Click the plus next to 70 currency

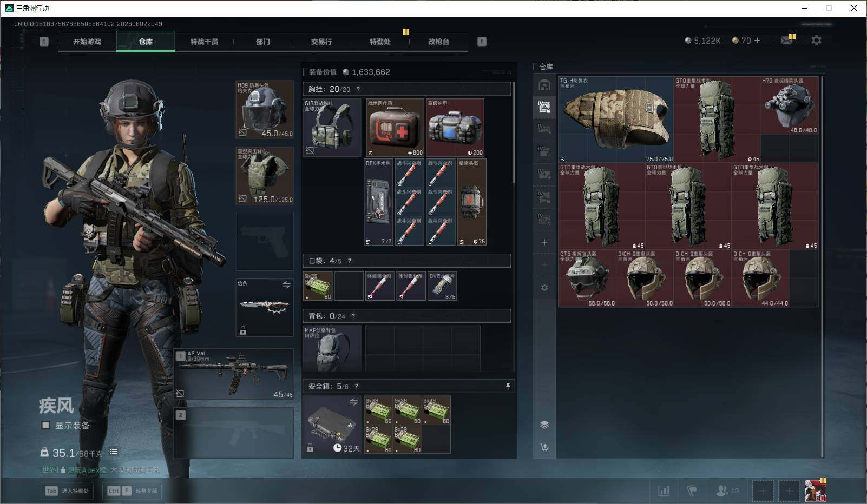[x=757, y=41]
